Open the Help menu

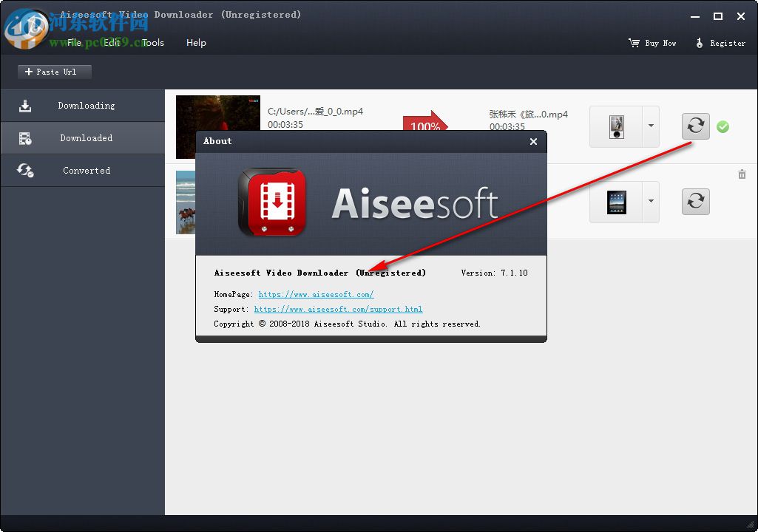[x=196, y=42]
